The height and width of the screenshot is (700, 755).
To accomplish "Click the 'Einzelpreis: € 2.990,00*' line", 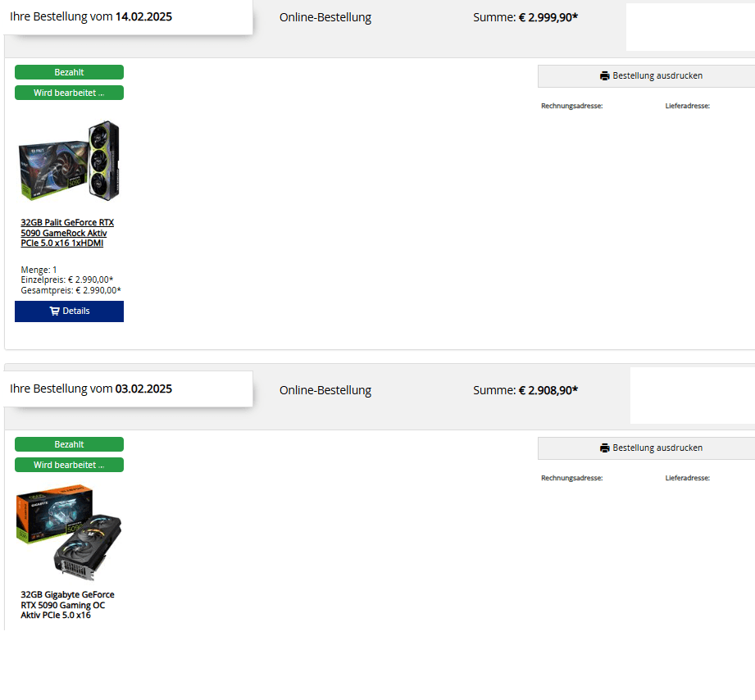I will (x=67, y=280).
